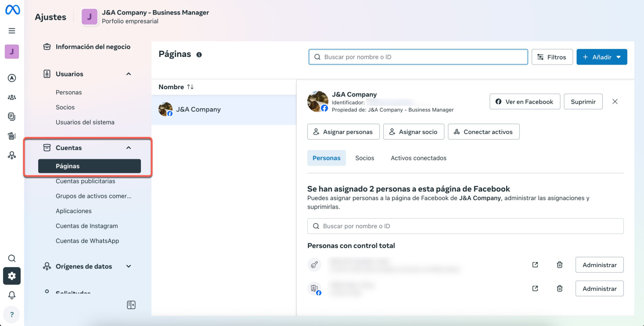Click the J&A Company page thumbnail in details

click(x=317, y=101)
